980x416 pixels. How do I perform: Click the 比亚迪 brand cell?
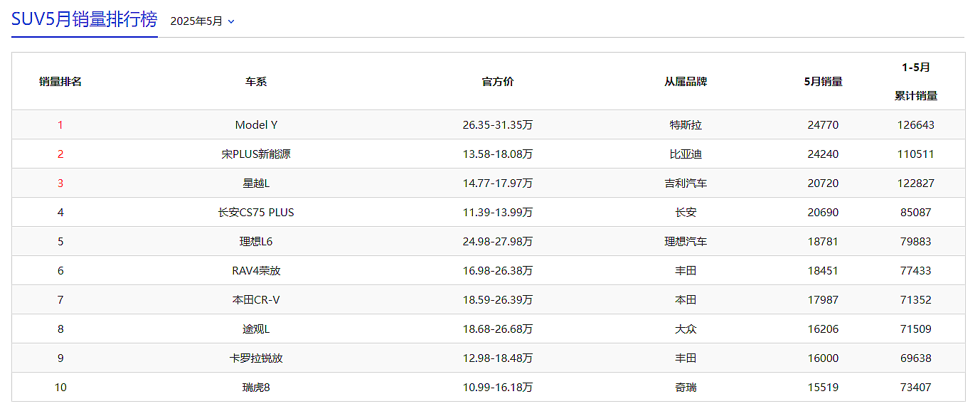click(686, 154)
